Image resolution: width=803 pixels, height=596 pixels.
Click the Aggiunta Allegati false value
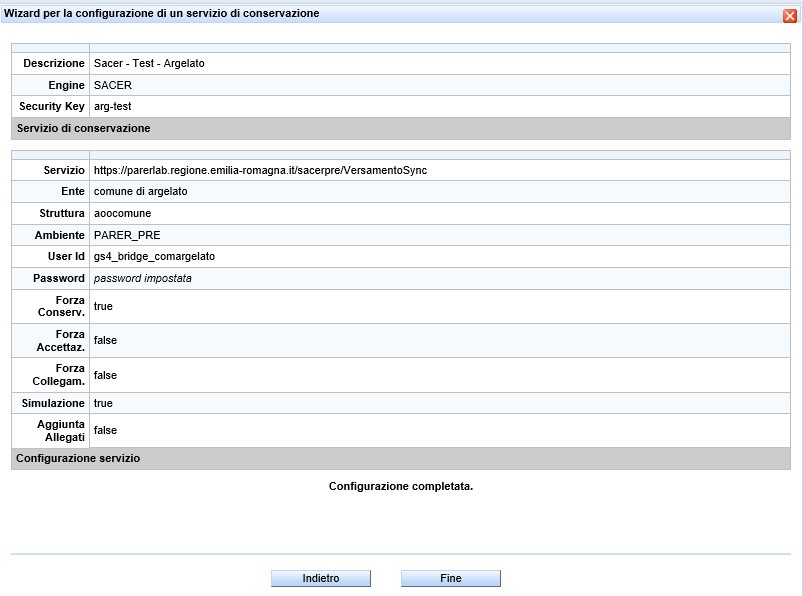(105, 431)
